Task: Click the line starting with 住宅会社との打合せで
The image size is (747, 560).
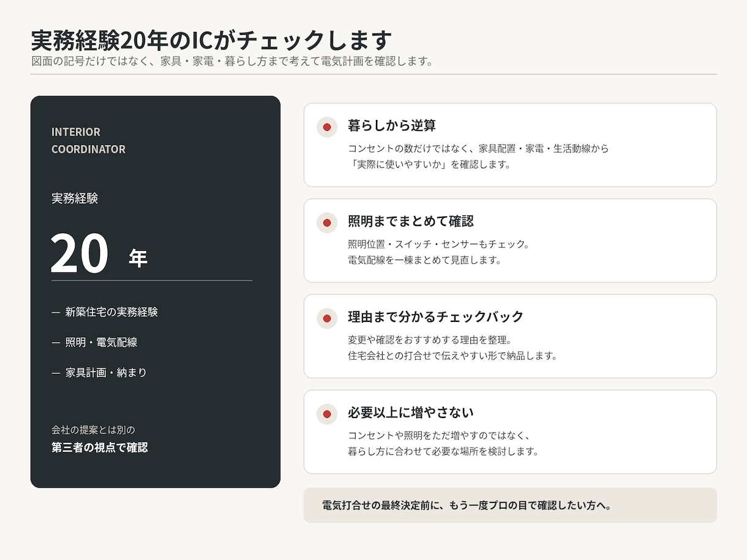Action: coord(452,356)
